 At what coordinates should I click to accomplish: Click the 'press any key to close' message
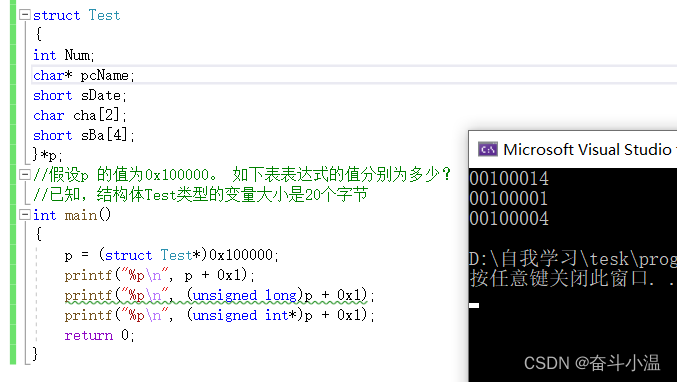[x=573, y=278]
